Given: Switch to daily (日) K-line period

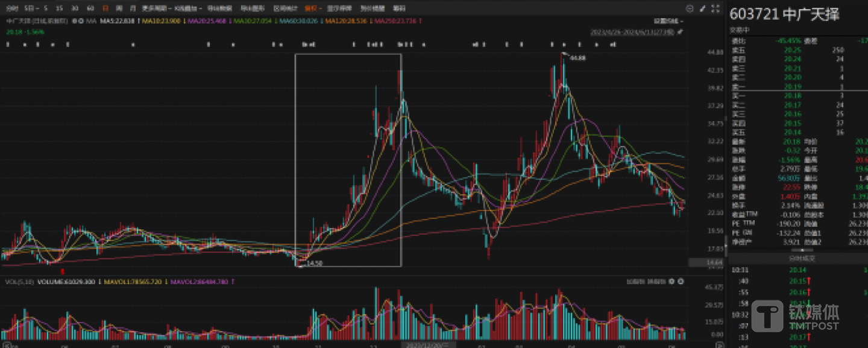Looking at the screenshot, I should point(105,8).
